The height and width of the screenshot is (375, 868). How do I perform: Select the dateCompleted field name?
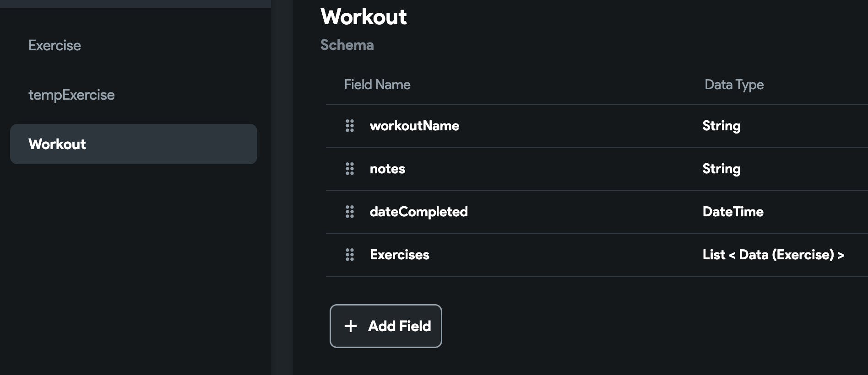tap(418, 212)
